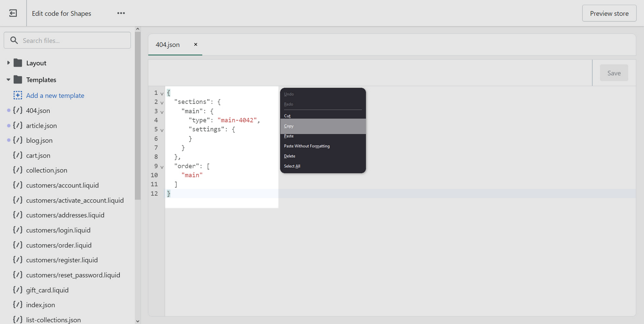644x324 pixels.
Task: Click the add template plus icon
Action: click(x=18, y=95)
